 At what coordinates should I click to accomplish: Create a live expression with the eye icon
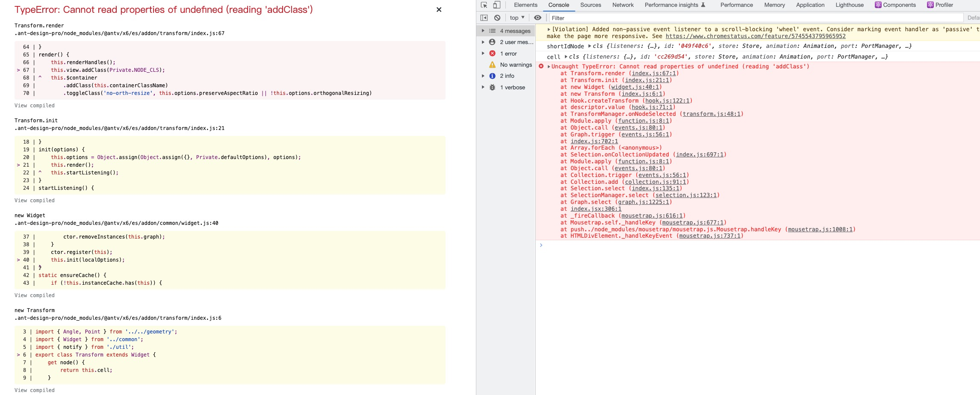tap(537, 18)
